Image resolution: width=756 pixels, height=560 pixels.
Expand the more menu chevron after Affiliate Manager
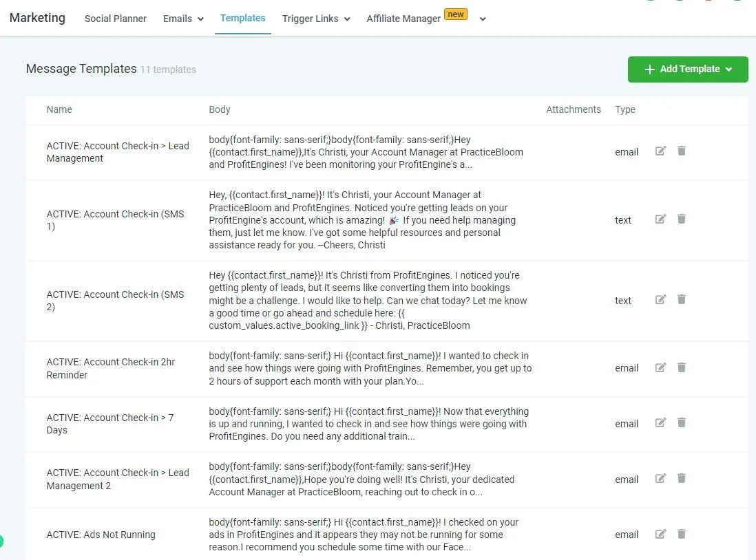point(483,19)
